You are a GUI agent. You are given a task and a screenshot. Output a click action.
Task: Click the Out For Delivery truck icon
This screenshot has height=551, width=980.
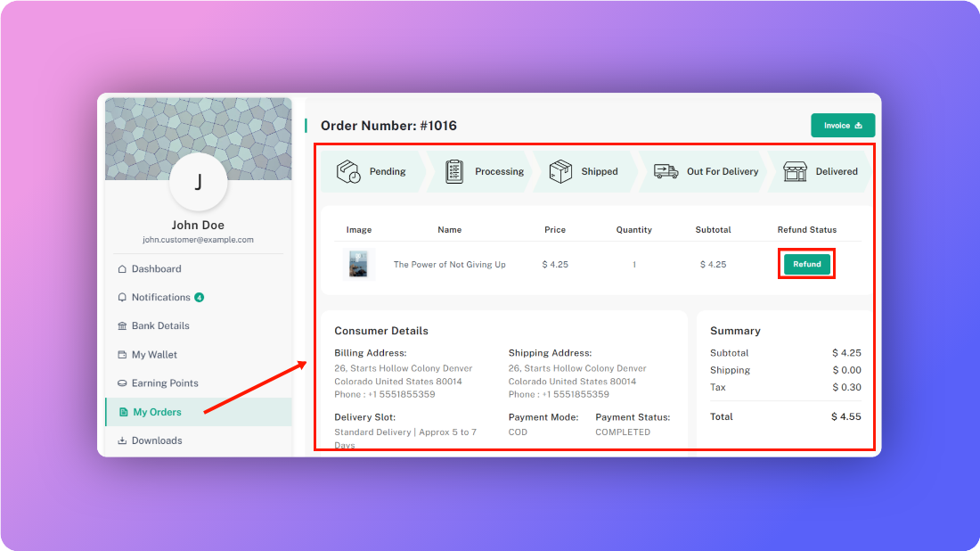tap(666, 172)
